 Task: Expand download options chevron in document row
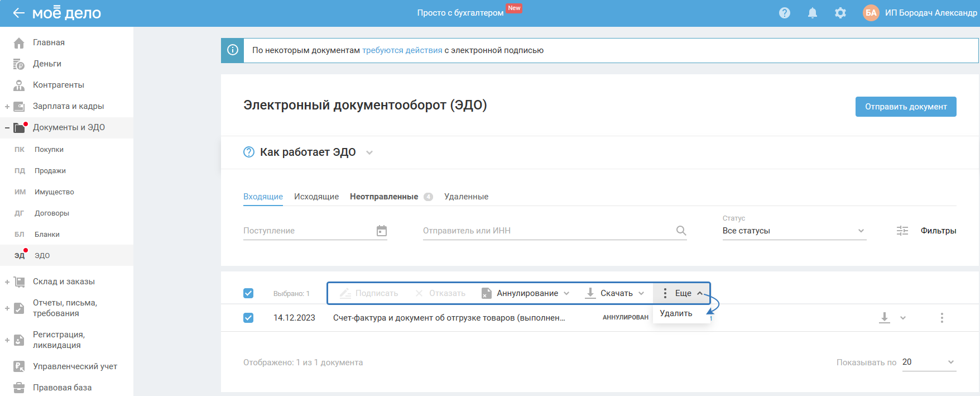point(903,318)
